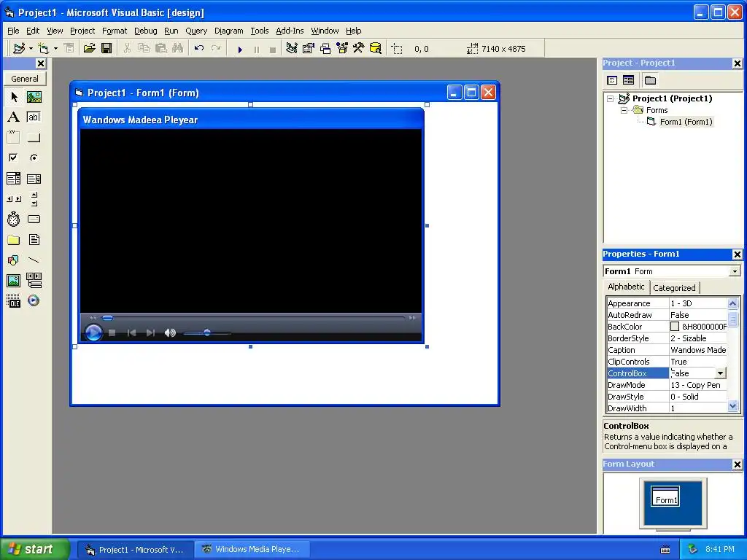Select the CommandButton tool
The image size is (747, 560).
click(34, 138)
